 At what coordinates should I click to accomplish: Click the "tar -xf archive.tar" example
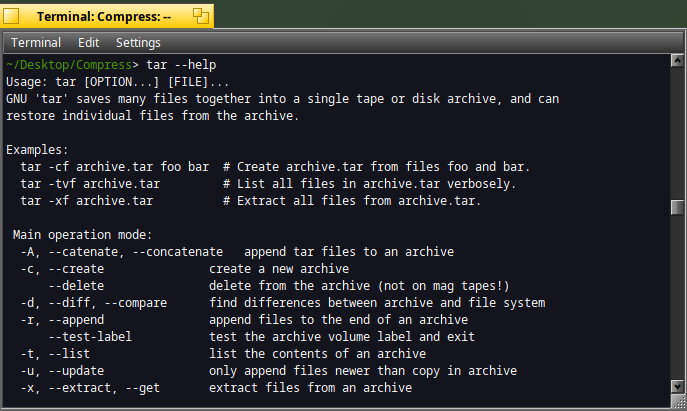86,201
